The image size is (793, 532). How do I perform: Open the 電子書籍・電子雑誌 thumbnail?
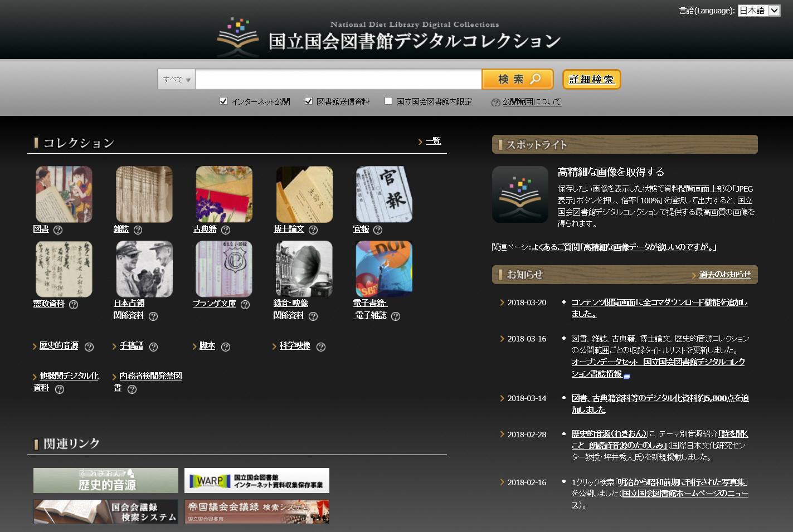pyautogui.click(x=384, y=269)
